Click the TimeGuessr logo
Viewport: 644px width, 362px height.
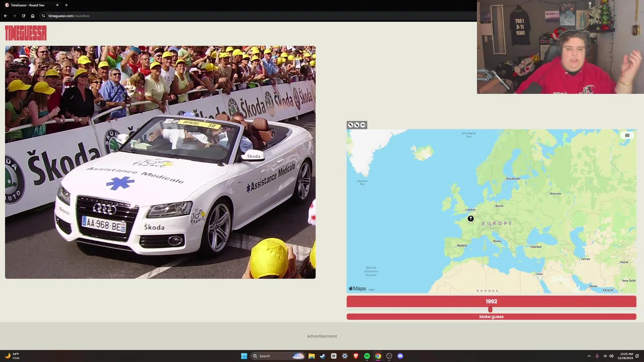[x=26, y=33]
